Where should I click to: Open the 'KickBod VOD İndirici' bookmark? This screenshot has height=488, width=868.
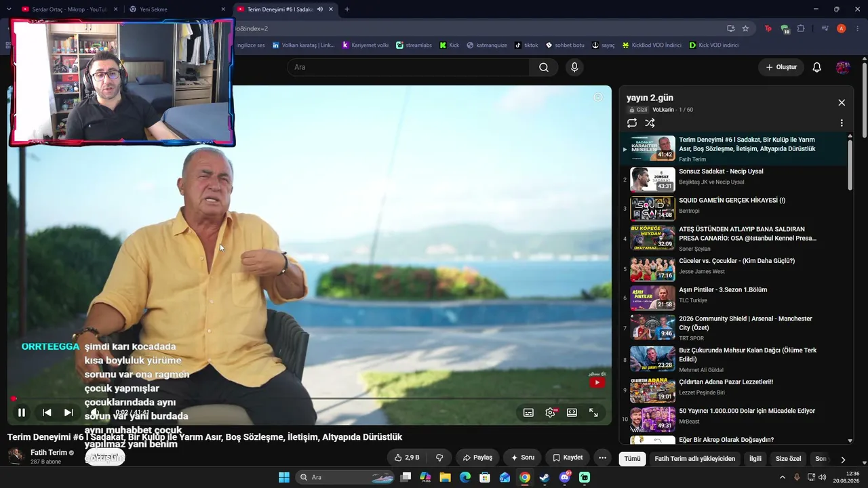[652, 45]
